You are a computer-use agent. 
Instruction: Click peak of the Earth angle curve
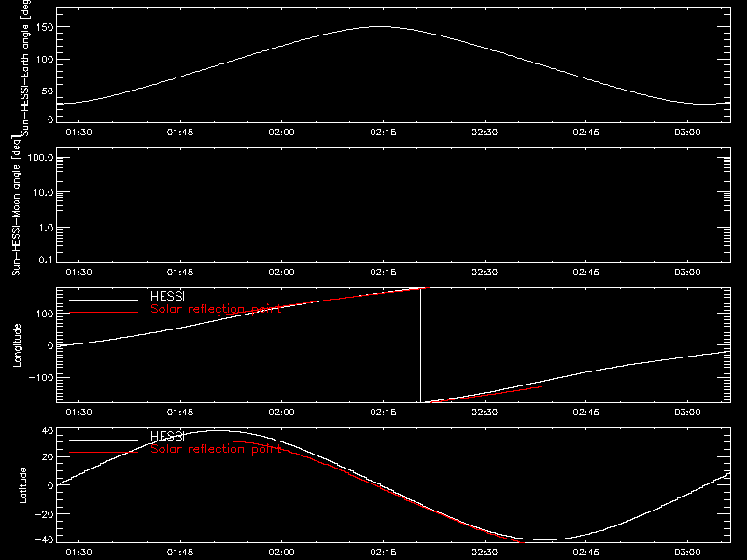[x=380, y=27]
